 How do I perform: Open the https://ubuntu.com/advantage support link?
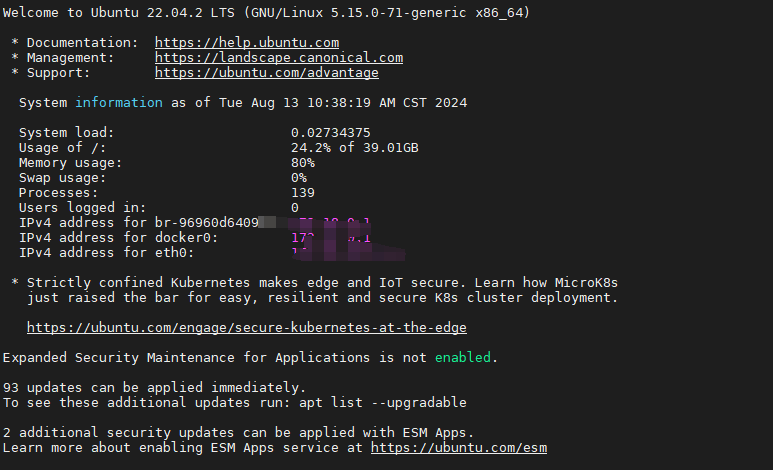pyautogui.click(x=267, y=73)
